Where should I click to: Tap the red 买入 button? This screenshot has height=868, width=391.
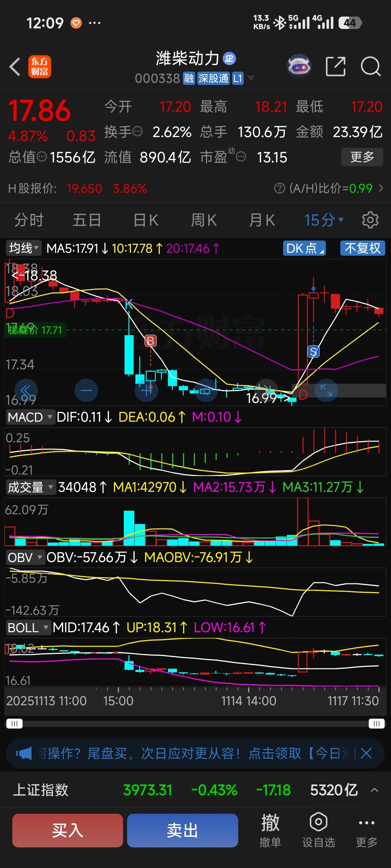(x=68, y=830)
